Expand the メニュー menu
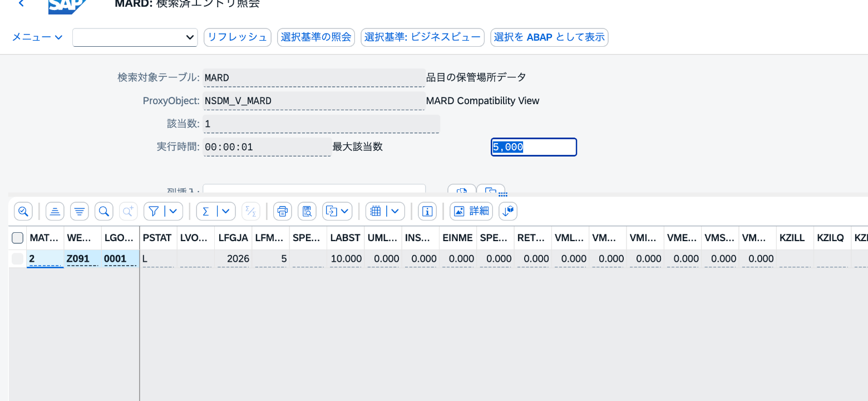The width and height of the screenshot is (868, 401). [x=37, y=37]
